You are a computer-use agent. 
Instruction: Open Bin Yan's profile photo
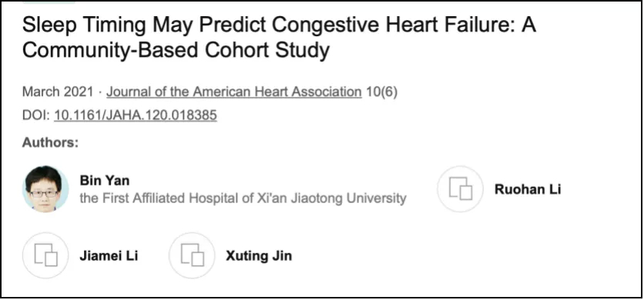pos(45,189)
